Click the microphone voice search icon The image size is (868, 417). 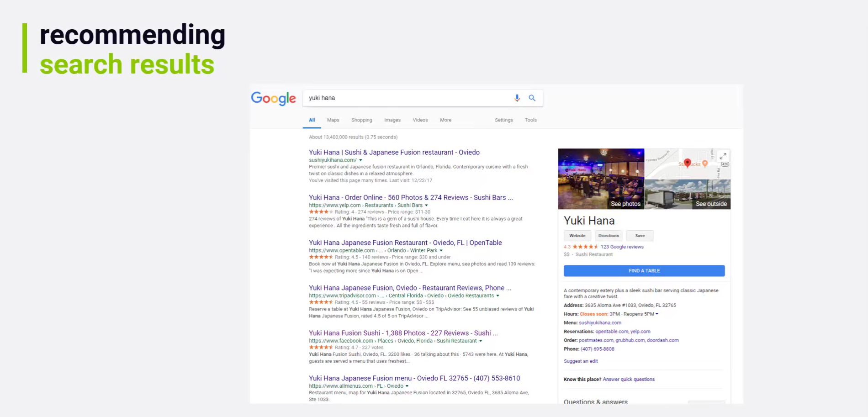click(x=517, y=98)
